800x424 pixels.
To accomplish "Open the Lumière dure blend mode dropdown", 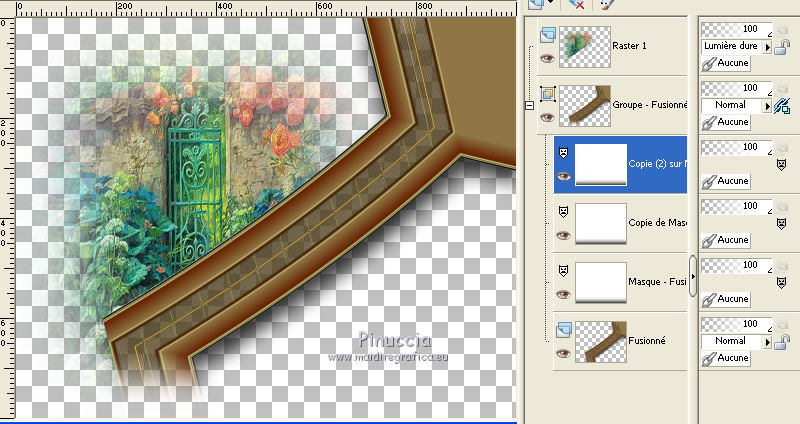I will (767, 47).
